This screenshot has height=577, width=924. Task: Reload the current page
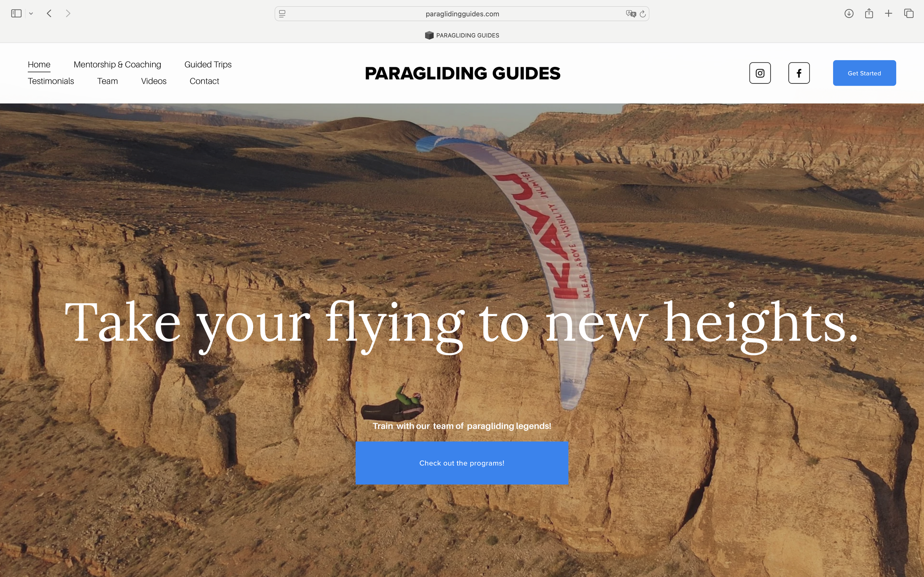[x=643, y=14]
